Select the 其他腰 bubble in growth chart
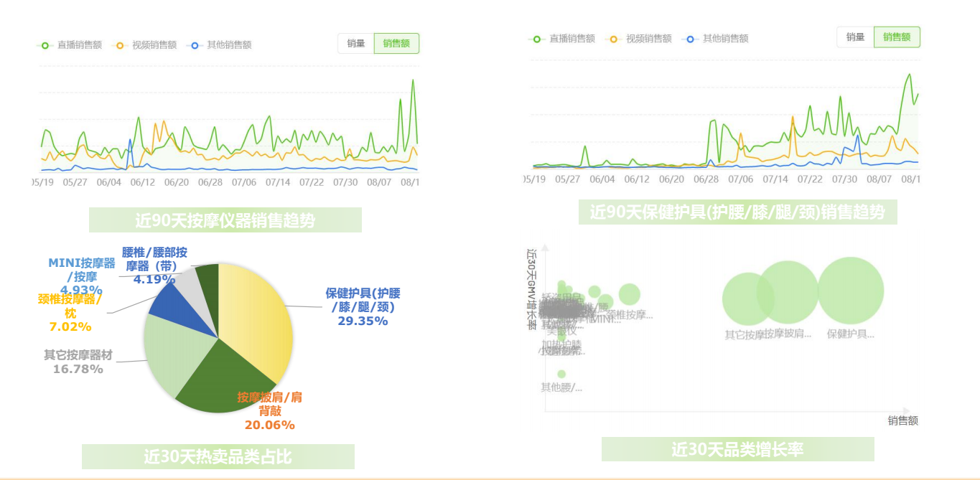Screen dimensions: 980x480 tap(561, 374)
